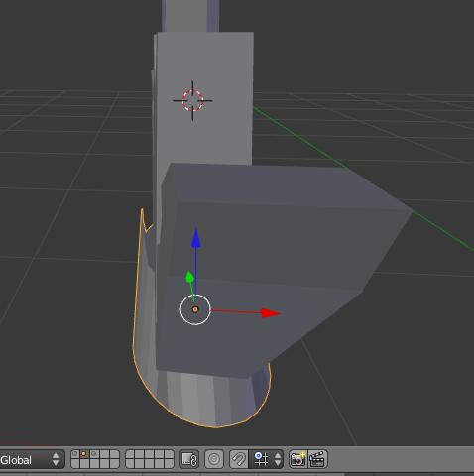This screenshot has width=474, height=476.
Task: Toggle the first scene layer button
Action: click(75, 454)
